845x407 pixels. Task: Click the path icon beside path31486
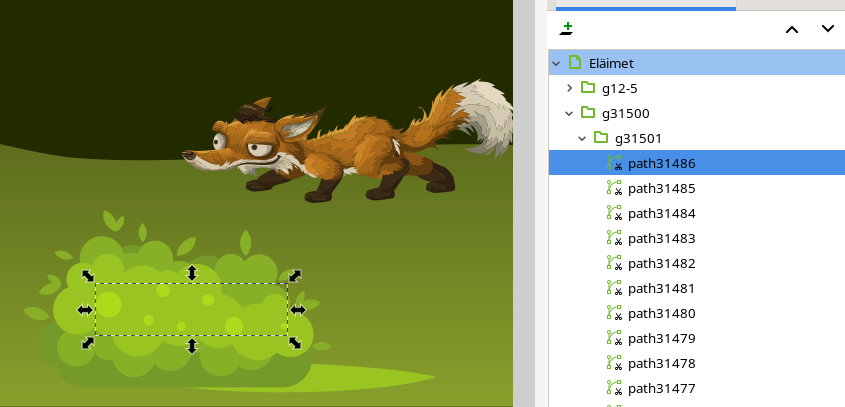(x=614, y=163)
